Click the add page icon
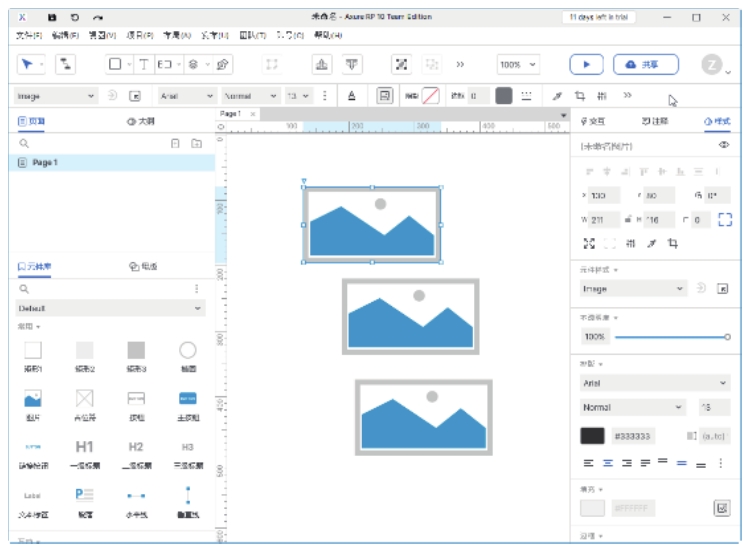The width and height of the screenshot is (746, 547). coord(175,144)
